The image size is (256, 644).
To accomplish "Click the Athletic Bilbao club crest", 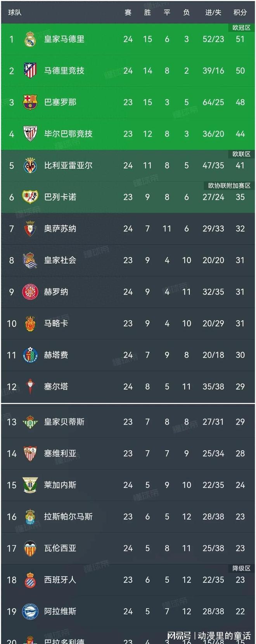I will click(x=30, y=134).
